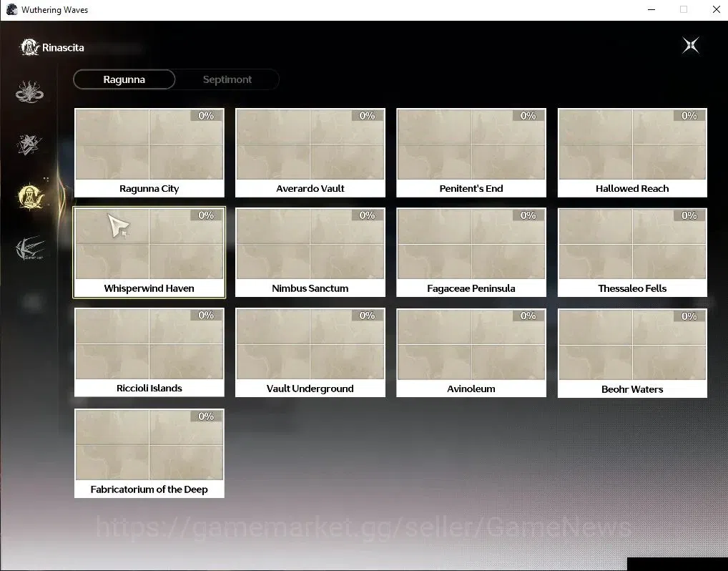Open the Riccioli Islands map card
Image resolution: width=728 pixels, height=571 pixels.
point(149,352)
